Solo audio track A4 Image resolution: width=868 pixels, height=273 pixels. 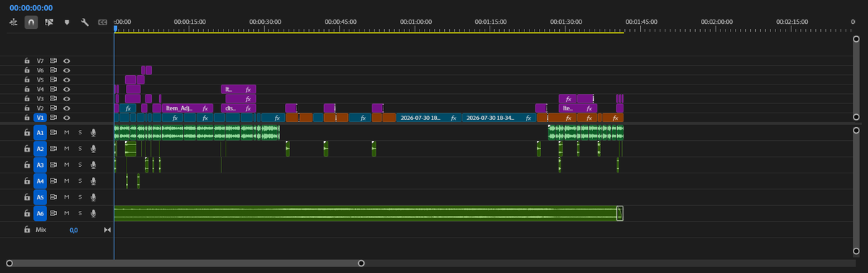point(80,181)
